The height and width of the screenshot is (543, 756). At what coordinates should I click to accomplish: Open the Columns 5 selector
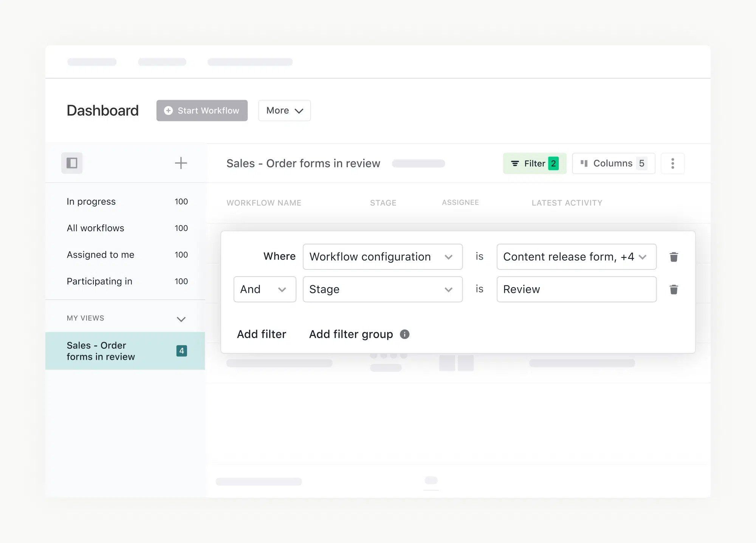coord(613,164)
